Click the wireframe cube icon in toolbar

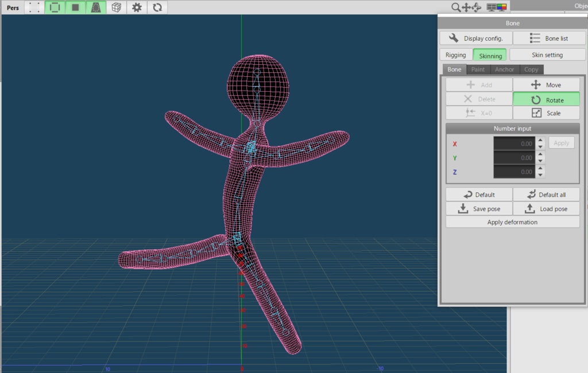[x=117, y=7]
